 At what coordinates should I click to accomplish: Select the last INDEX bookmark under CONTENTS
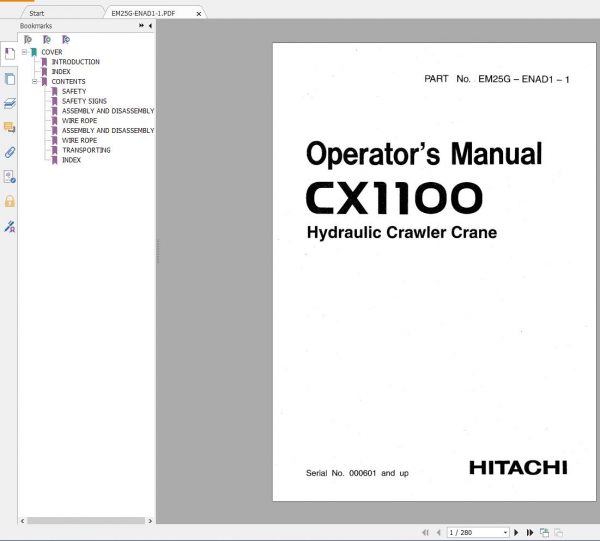71,160
